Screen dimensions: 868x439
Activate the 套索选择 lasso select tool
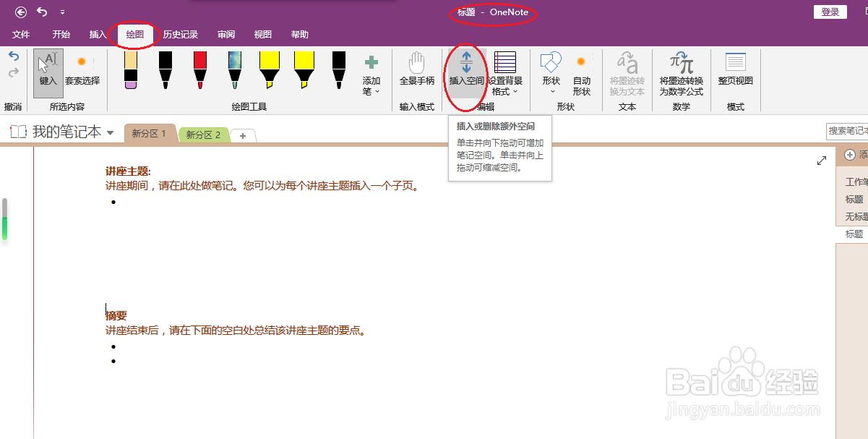pos(82,71)
